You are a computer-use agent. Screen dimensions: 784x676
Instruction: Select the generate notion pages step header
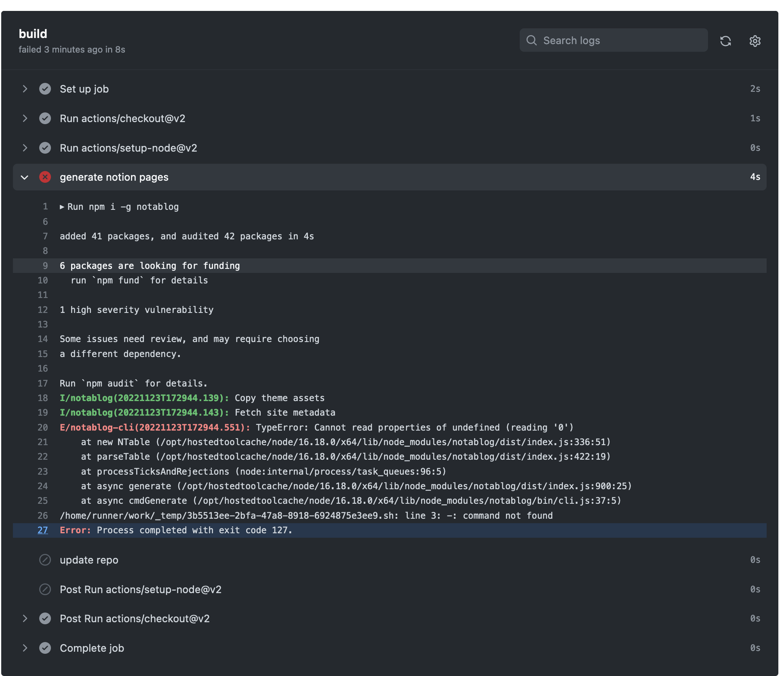(x=114, y=177)
